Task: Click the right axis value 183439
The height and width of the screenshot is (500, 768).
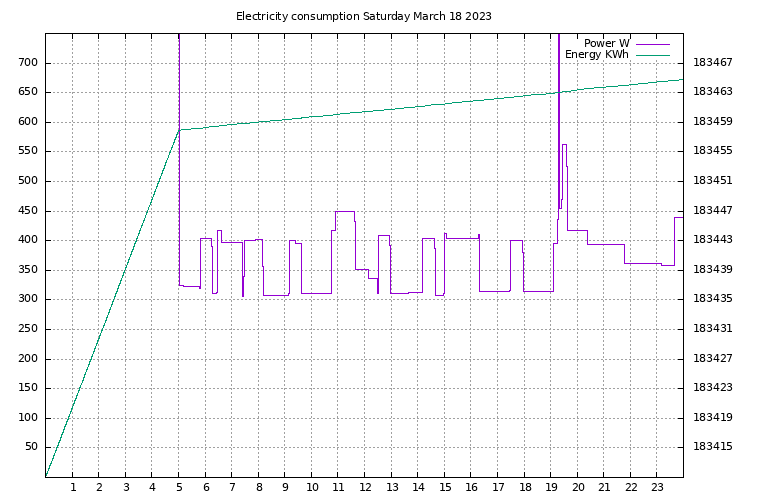Action: pos(713,269)
